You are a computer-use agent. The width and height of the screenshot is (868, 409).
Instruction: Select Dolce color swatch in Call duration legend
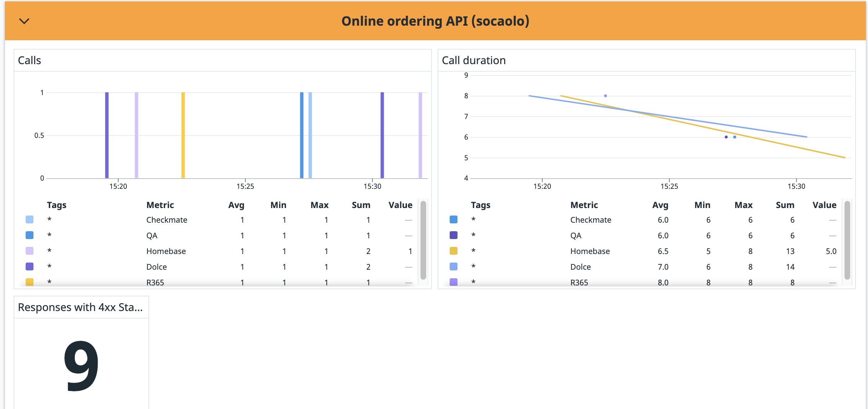(454, 266)
